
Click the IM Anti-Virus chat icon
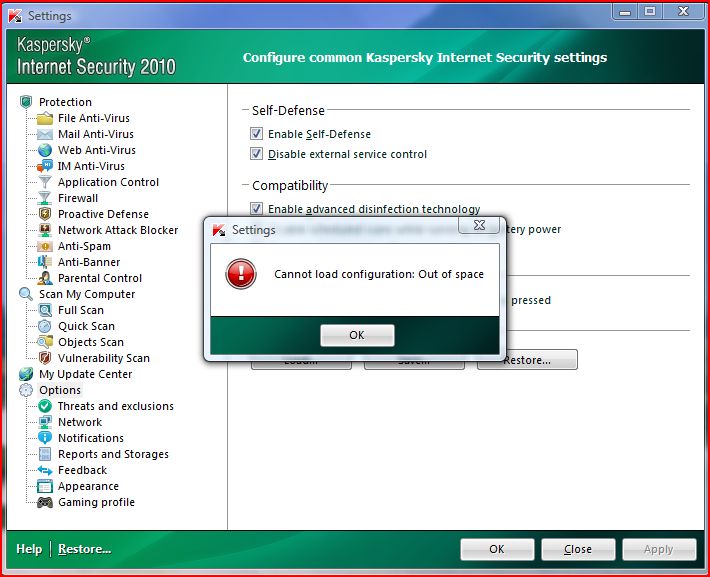pyautogui.click(x=45, y=166)
